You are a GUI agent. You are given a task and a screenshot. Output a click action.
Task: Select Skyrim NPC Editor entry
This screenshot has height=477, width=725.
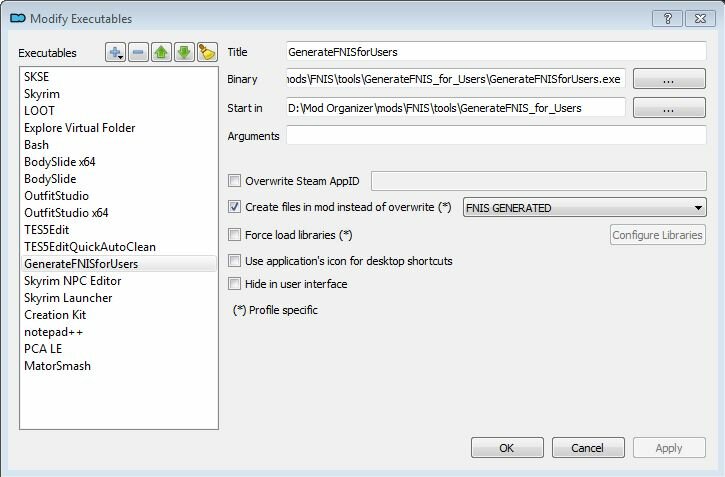(118, 281)
